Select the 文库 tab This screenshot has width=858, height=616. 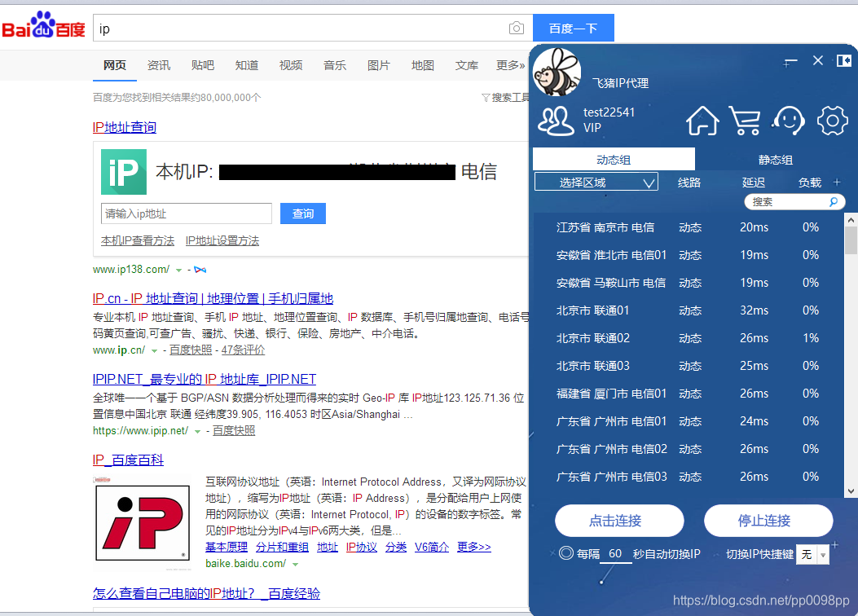click(467, 65)
